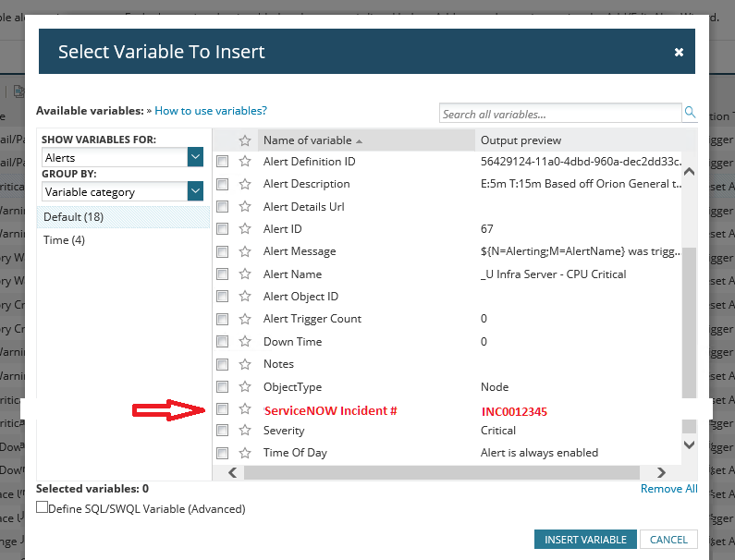
Task: Check the Alert Name checkbox
Action: click(222, 274)
